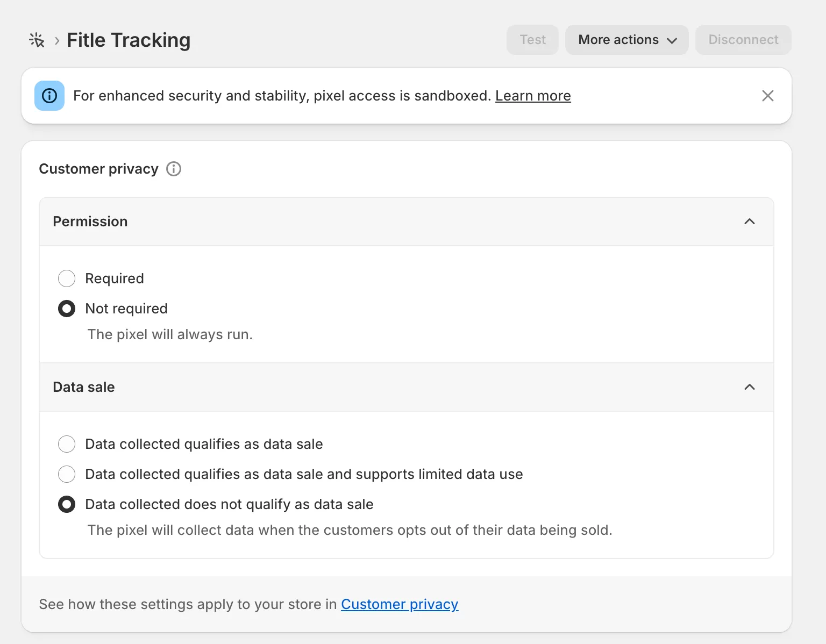
Task: Select the Not required permission option
Action: tap(67, 309)
